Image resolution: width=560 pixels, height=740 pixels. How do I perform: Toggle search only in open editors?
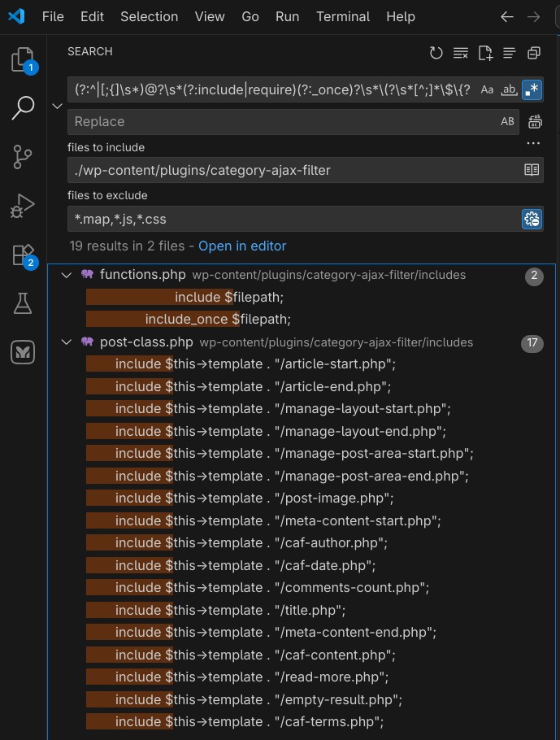point(532,170)
